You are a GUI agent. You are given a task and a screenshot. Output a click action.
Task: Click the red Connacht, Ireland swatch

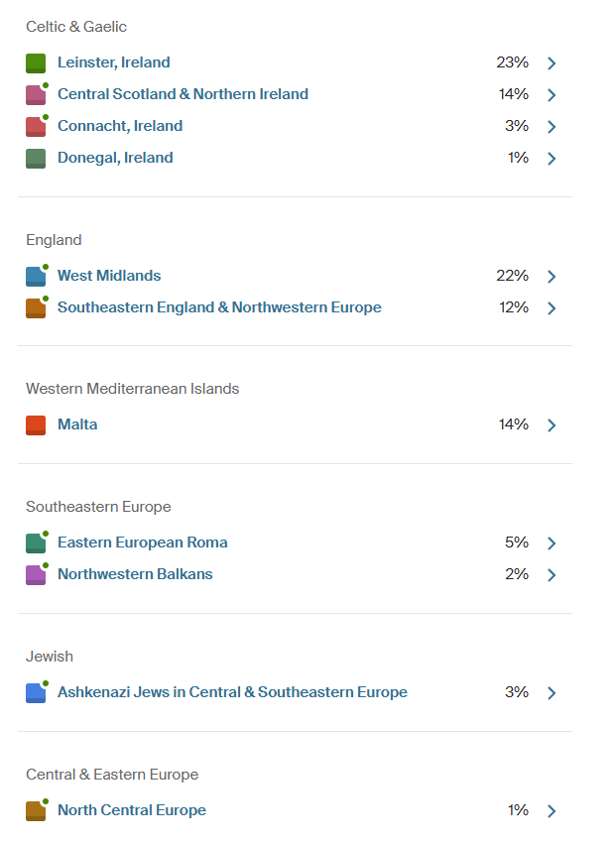pos(36,127)
